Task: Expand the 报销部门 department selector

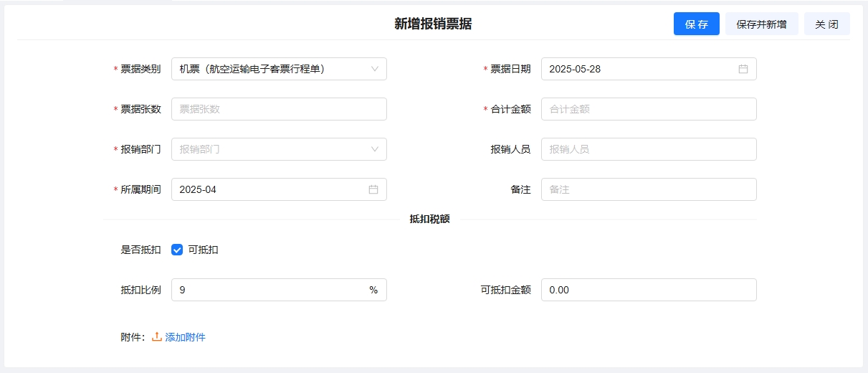Action: pyautogui.click(x=272, y=149)
